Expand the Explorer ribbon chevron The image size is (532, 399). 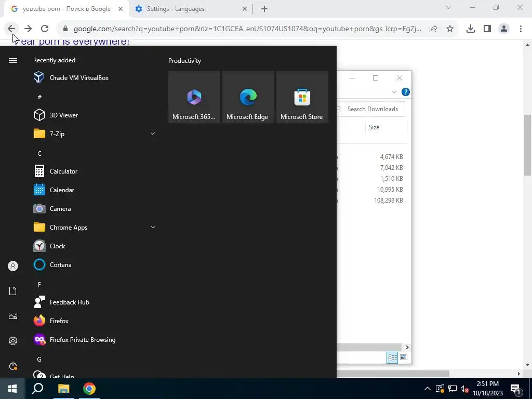(394, 92)
